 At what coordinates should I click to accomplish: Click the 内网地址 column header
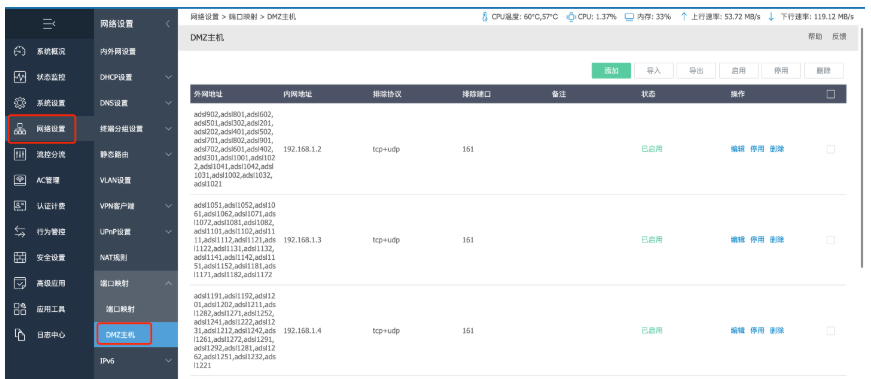tap(298, 94)
